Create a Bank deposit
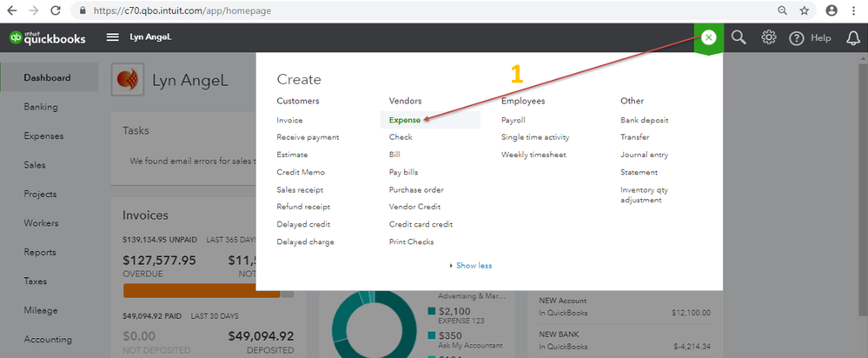 tap(645, 120)
